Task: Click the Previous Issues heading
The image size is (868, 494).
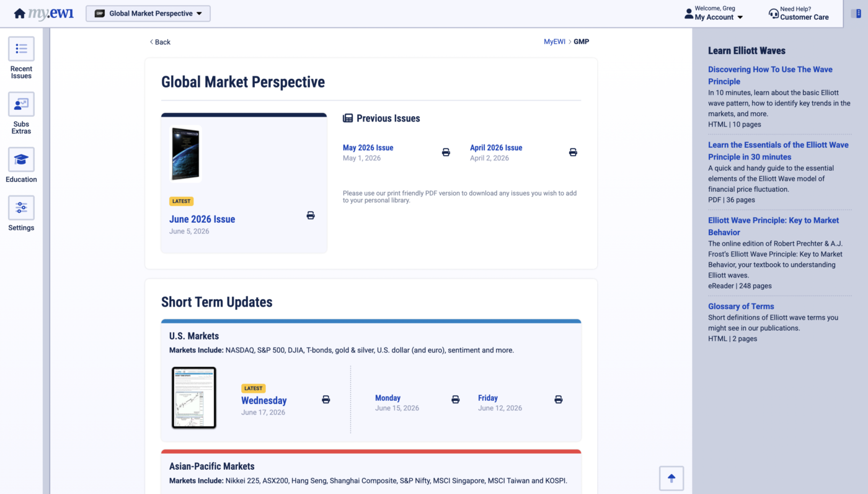Action: pyautogui.click(x=381, y=119)
